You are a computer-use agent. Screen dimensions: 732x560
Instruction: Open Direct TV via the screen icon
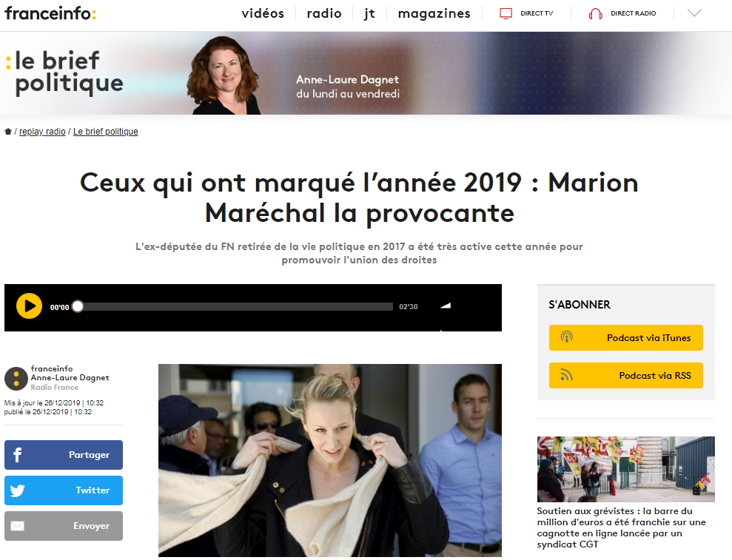(x=506, y=13)
